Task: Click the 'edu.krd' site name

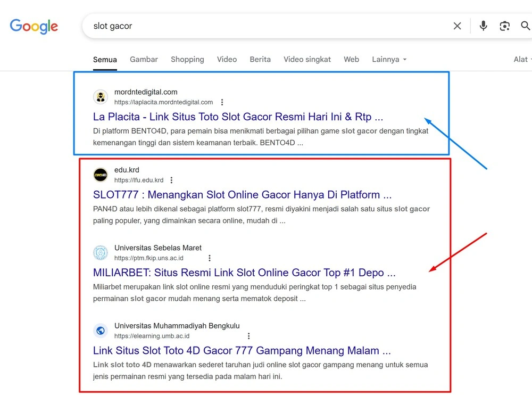Action: [127, 170]
